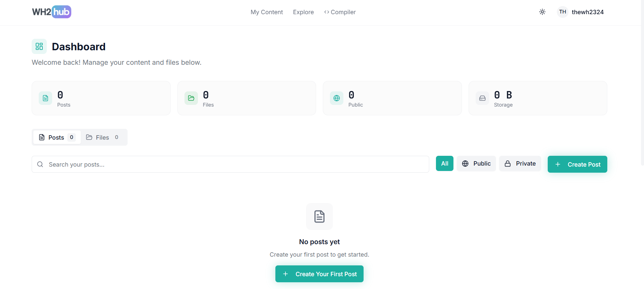Select the Posts tab
This screenshot has height=289, width=644.
click(x=57, y=137)
